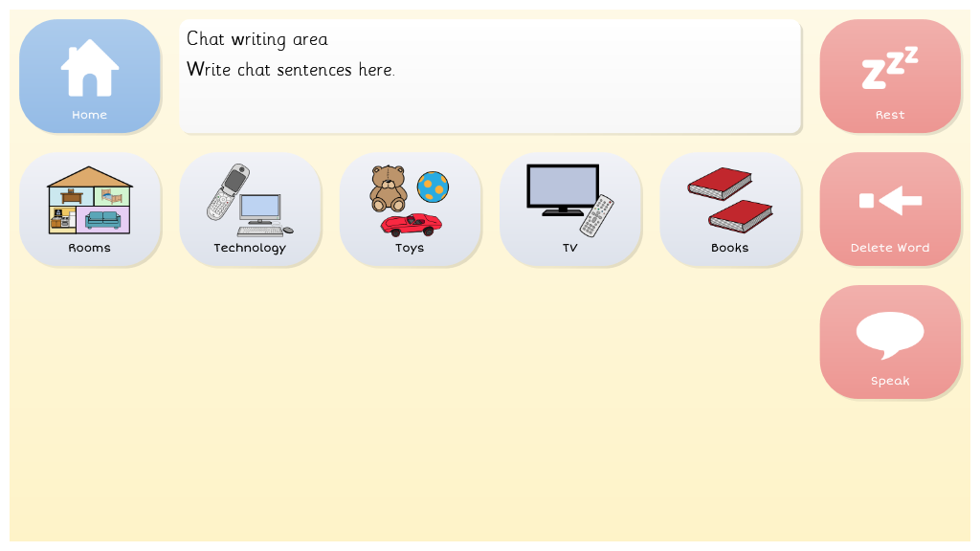
Task: Open the Technology category
Action: (250, 209)
